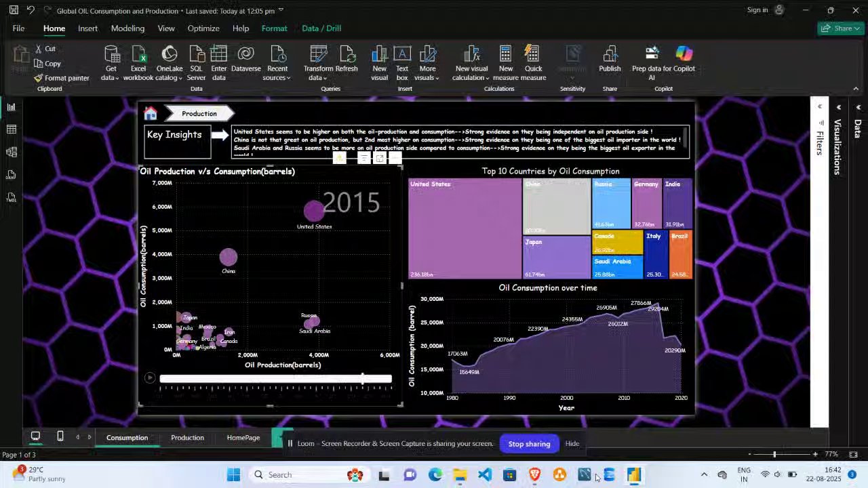Open DAX query view in left sidebar
The width and height of the screenshot is (868, 488).
click(11, 175)
